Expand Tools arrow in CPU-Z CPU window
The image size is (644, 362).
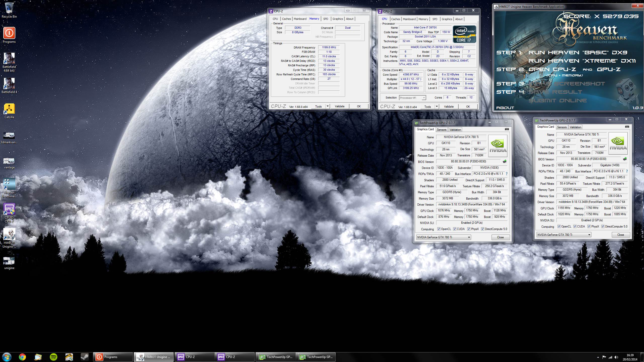point(437,107)
